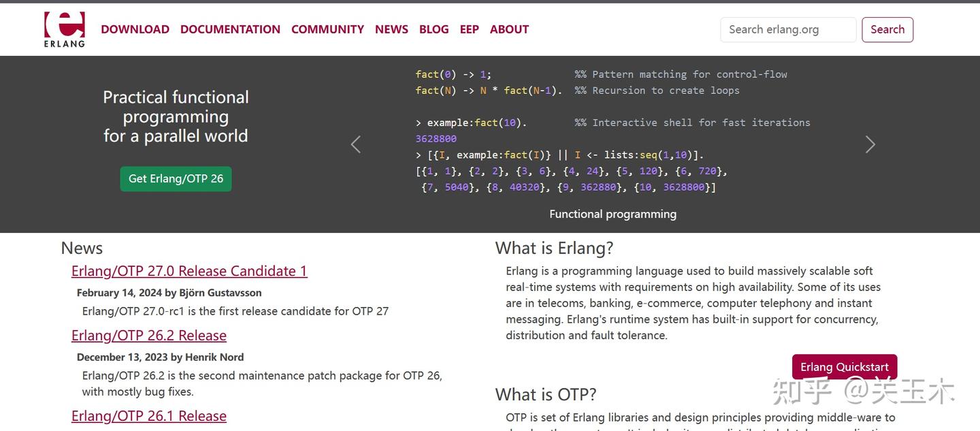Image resolution: width=980 pixels, height=431 pixels.
Task: Click the ERLANG wordmark under the logo
Action: click(64, 42)
